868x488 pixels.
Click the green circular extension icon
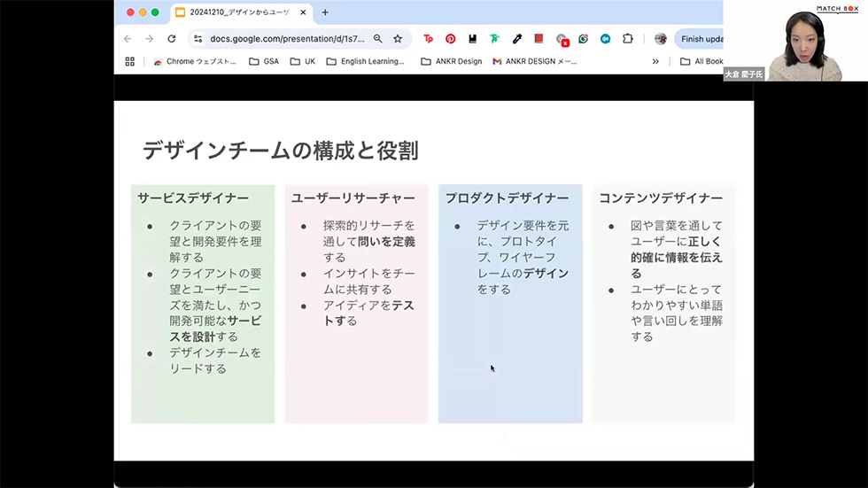[584, 39]
